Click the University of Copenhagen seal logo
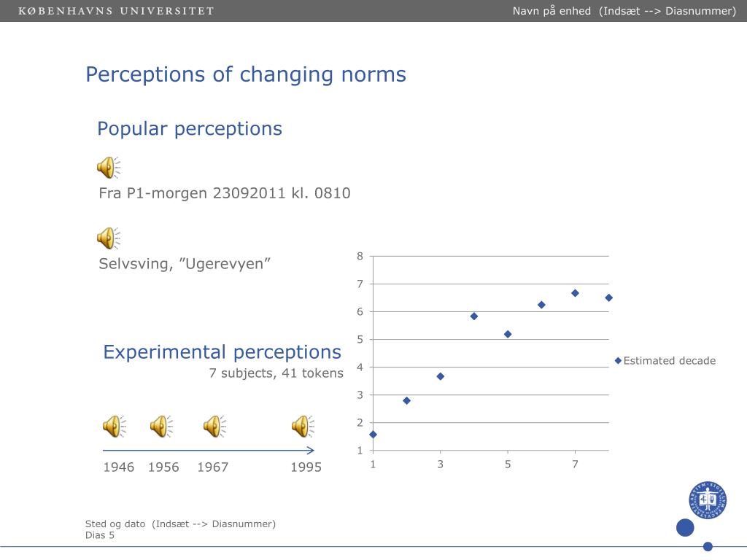Image resolution: width=747 pixels, height=560 pixels. tap(708, 500)
